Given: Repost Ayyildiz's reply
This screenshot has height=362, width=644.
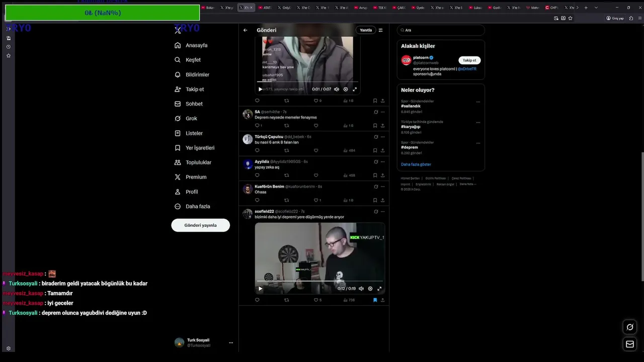Looking at the screenshot, I should tap(287, 175).
